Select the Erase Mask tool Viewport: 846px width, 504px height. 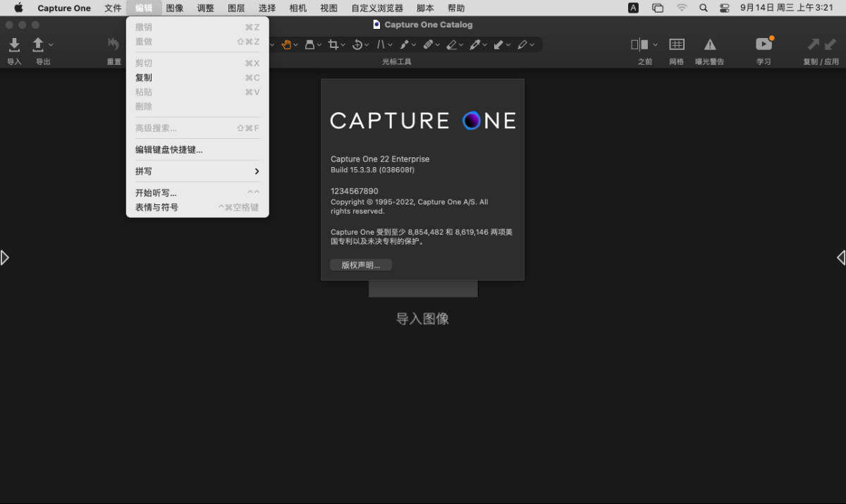(x=452, y=44)
